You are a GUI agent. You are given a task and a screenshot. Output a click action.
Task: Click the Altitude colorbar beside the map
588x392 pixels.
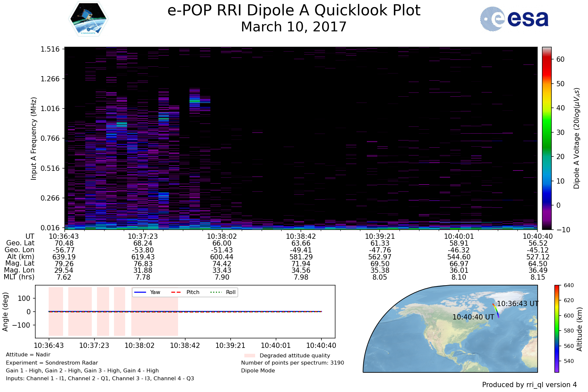click(557, 328)
